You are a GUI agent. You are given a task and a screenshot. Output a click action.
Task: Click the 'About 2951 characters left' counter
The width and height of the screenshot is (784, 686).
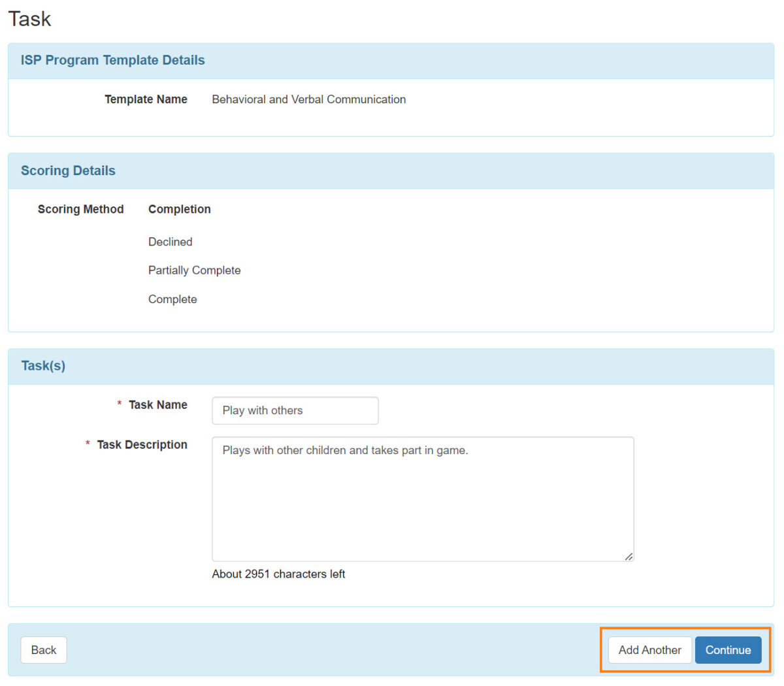[279, 574]
